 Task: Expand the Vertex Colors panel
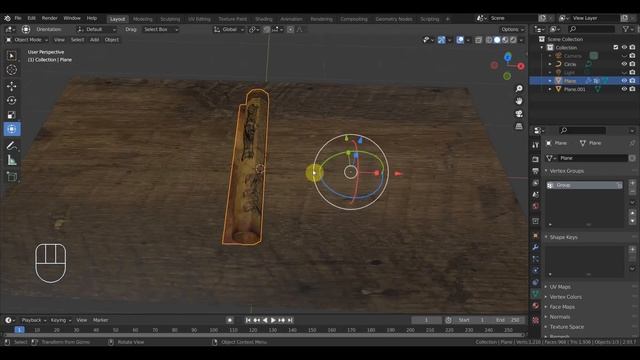565,297
